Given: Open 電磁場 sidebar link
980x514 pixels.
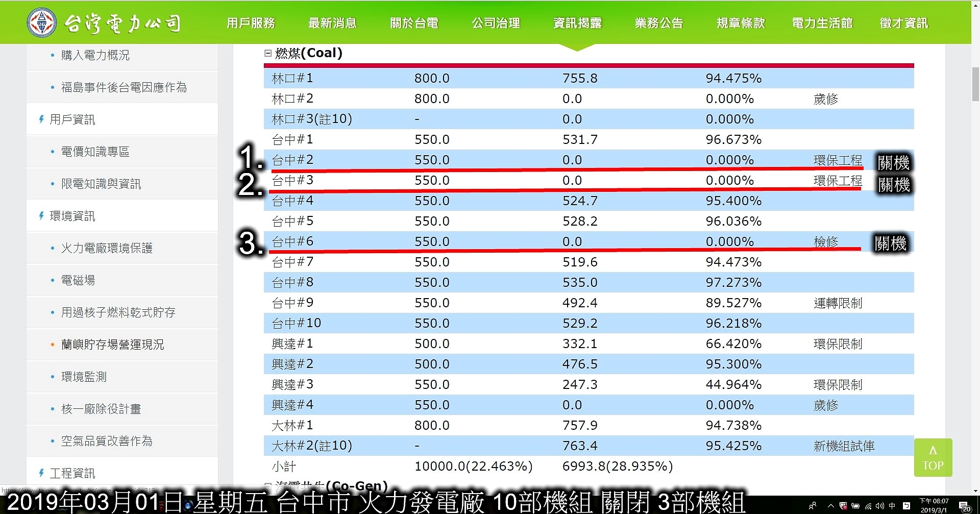Looking at the screenshot, I should coord(78,280).
